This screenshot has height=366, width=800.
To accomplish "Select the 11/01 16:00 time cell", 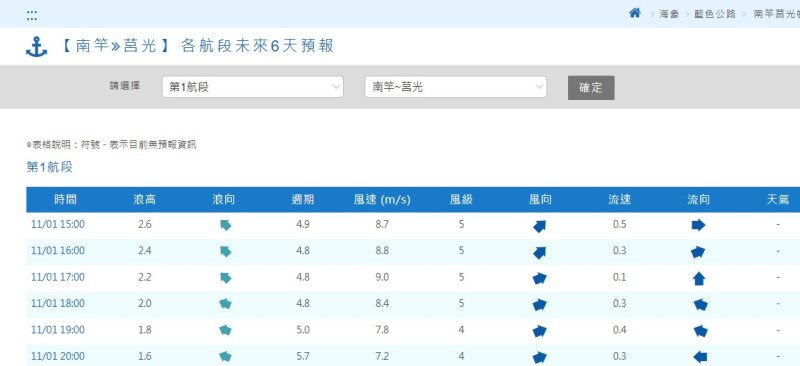I will tap(58, 251).
